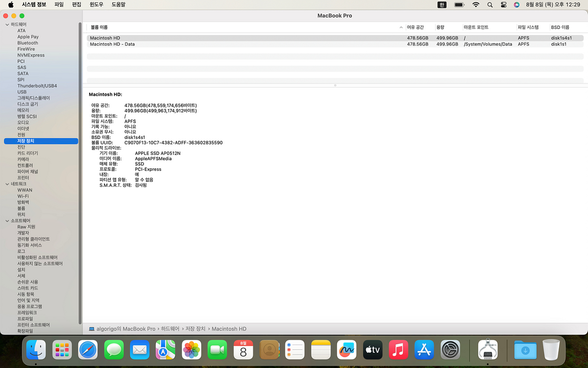Screen dimensions: 588x368
Task: Launch Safari from the Dock
Action: click(88, 350)
